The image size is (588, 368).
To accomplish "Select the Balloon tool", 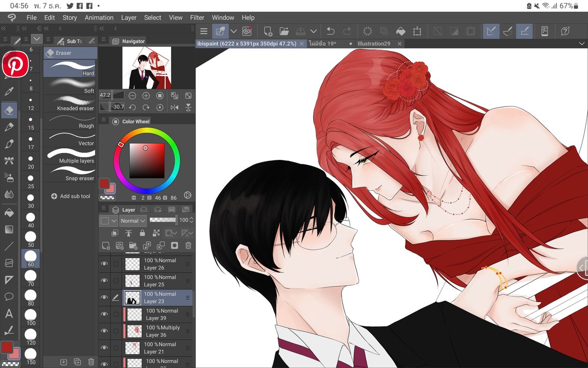I will coord(9,296).
